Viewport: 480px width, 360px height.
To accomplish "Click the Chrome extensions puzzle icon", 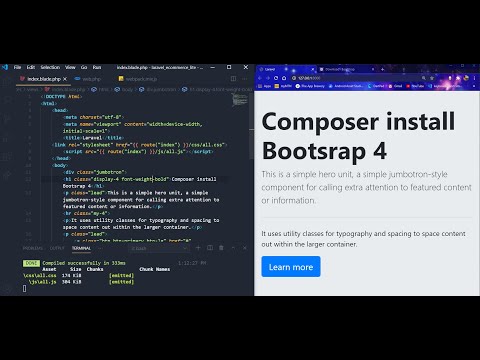I will (458, 78).
